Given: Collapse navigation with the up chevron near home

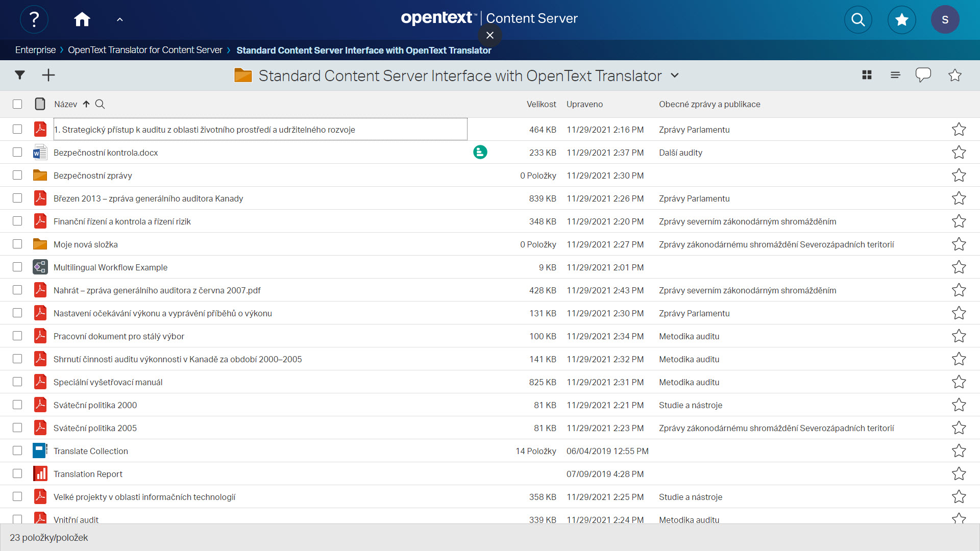Looking at the screenshot, I should click(x=120, y=19).
